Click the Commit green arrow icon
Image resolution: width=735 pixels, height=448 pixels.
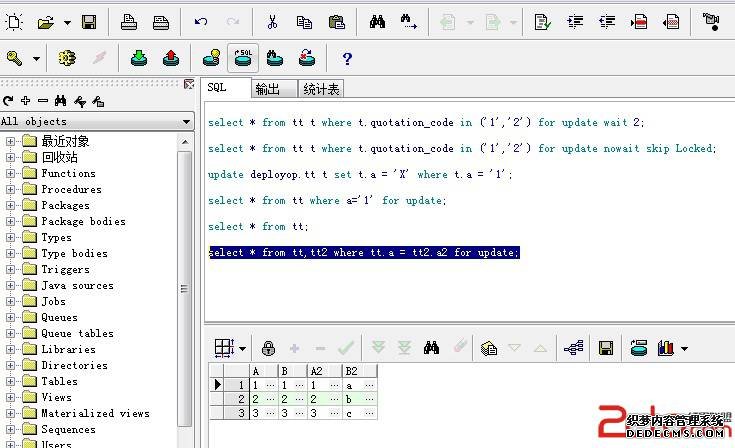pos(139,59)
